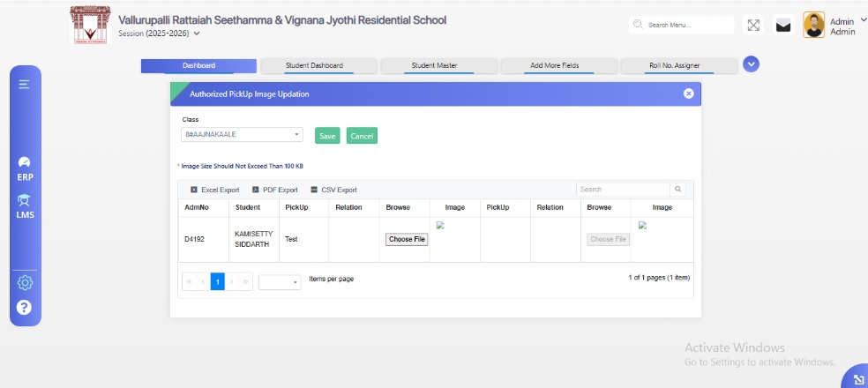Expand more tabs with round chevron button
This screenshot has height=388, width=868.
tap(751, 63)
